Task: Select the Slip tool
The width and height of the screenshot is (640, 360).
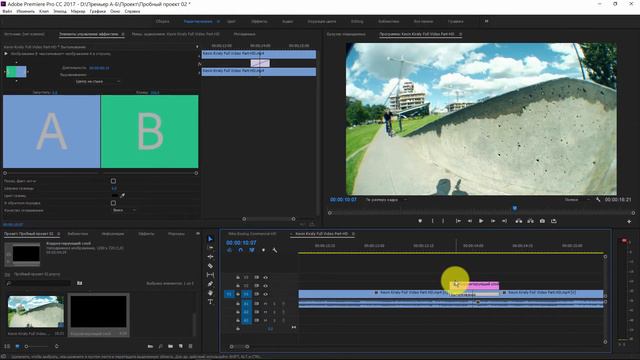Action: click(210, 275)
